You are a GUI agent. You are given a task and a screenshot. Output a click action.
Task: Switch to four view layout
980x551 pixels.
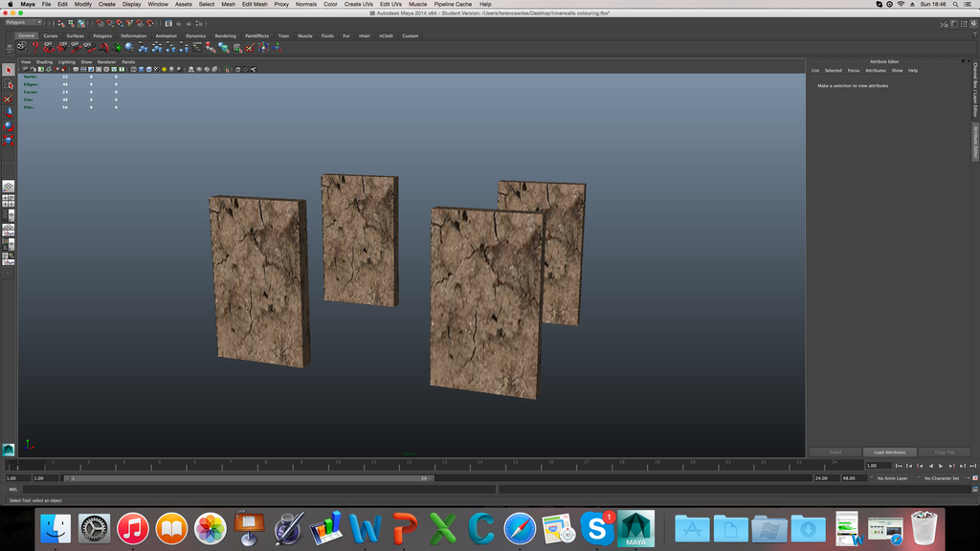click(8, 201)
